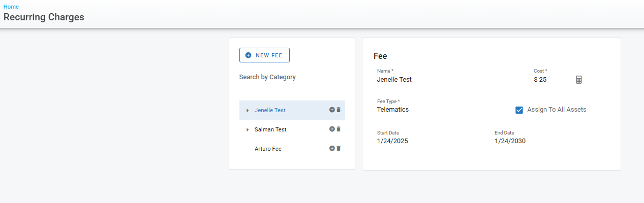Delete the Jenelle Test fee

click(339, 110)
